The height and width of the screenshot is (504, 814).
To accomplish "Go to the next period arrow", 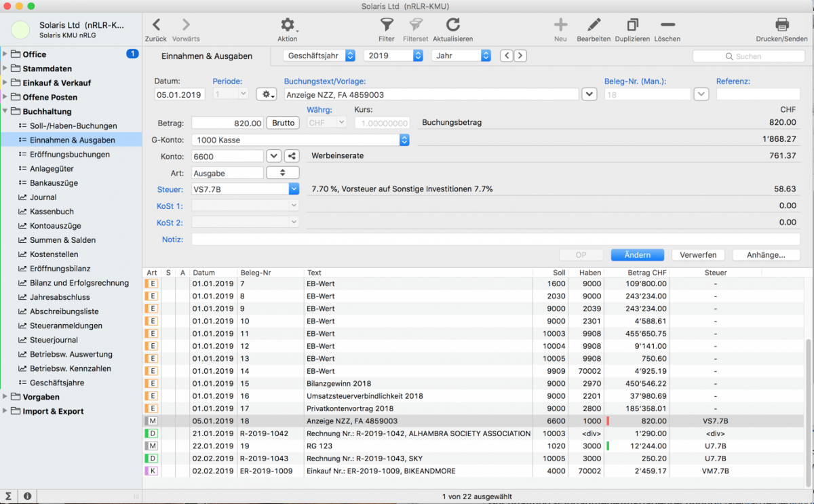I will 520,56.
